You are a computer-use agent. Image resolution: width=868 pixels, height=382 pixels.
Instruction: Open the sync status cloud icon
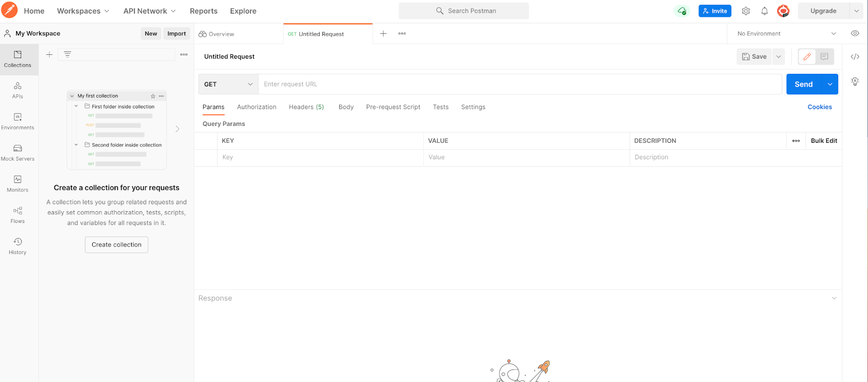point(682,11)
